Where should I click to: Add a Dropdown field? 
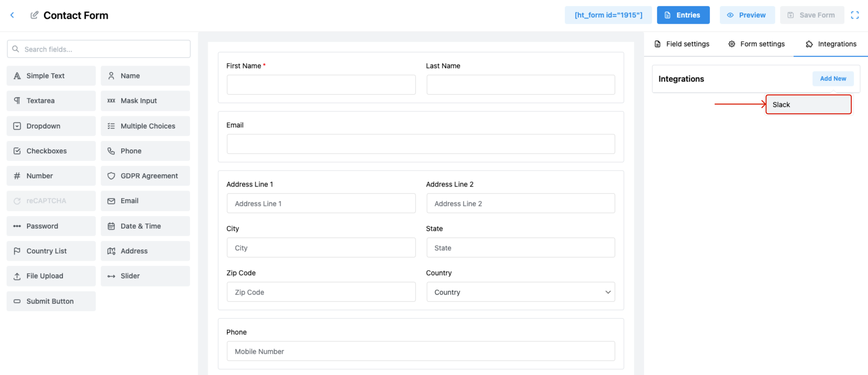[51, 126]
